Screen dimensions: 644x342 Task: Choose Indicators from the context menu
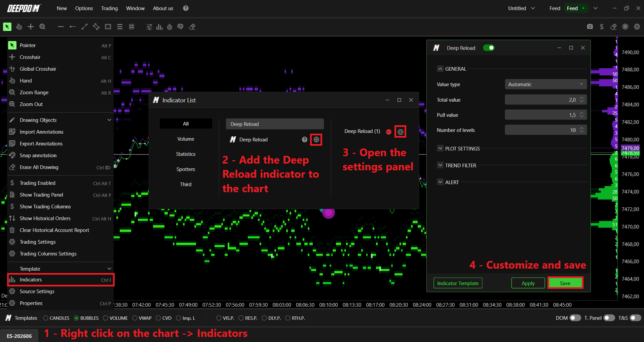click(x=61, y=280)
